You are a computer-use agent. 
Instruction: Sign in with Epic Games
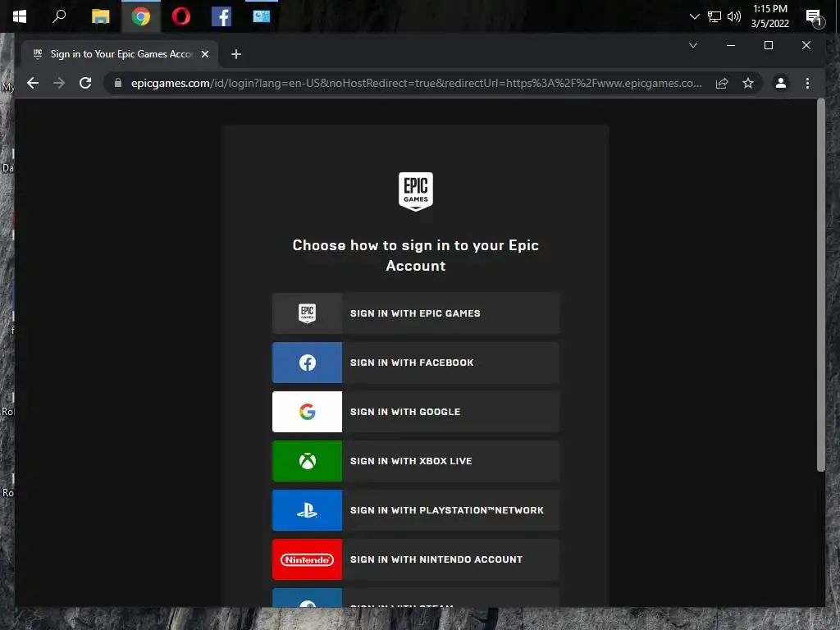pyautogui.click(x=416, y=313)
